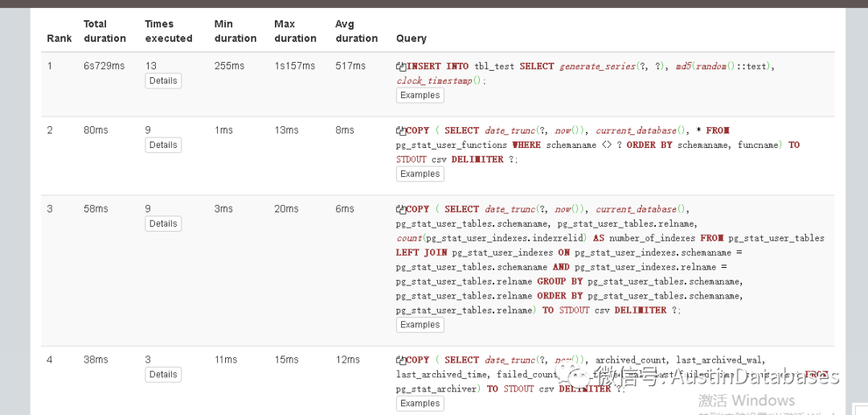
Task: Click the Min duration column header
Action: pos(235,31)
